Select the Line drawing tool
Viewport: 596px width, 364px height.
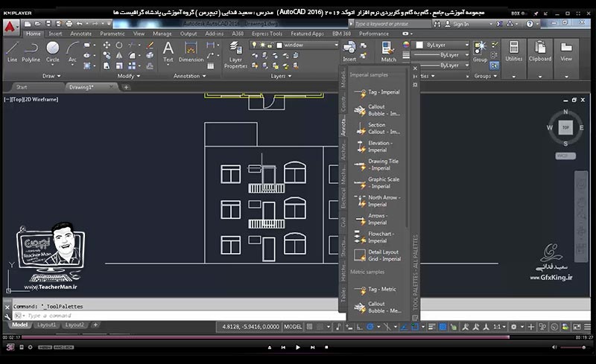click(x=12, y=51)
